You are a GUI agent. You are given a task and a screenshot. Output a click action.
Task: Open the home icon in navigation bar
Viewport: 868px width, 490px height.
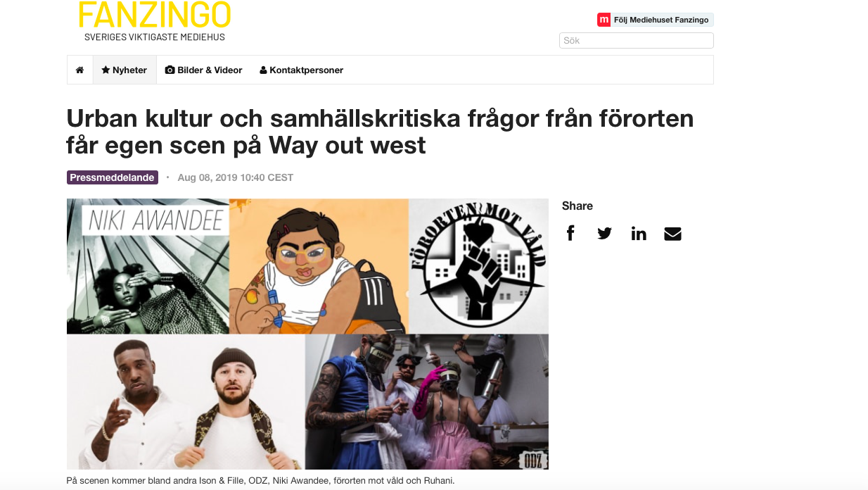coord(79,70)
